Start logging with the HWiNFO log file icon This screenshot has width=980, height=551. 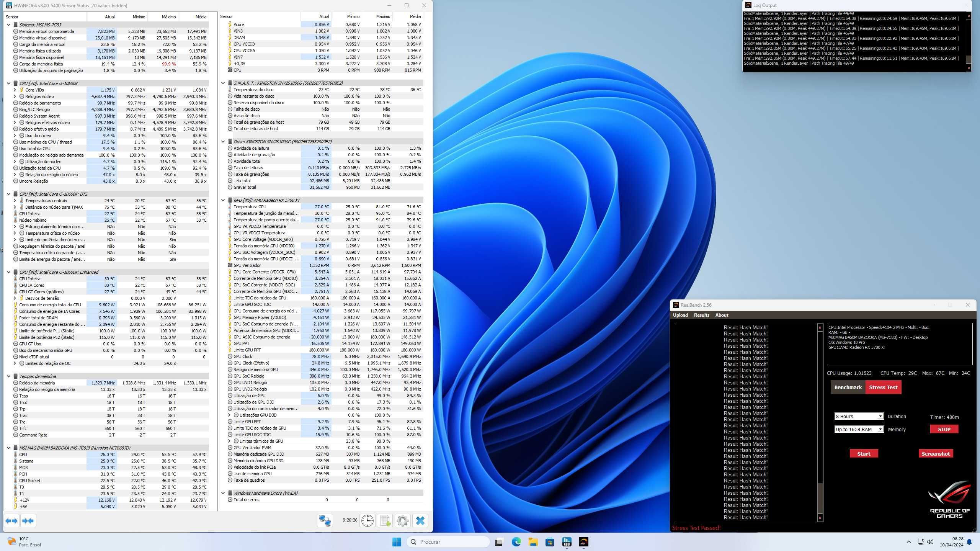point(385,521)
